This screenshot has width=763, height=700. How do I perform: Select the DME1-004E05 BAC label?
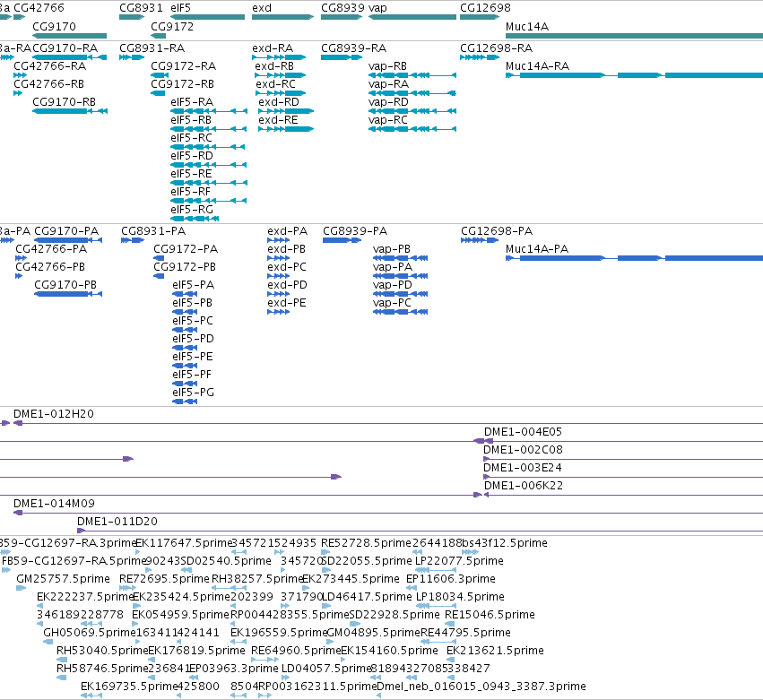523,432
